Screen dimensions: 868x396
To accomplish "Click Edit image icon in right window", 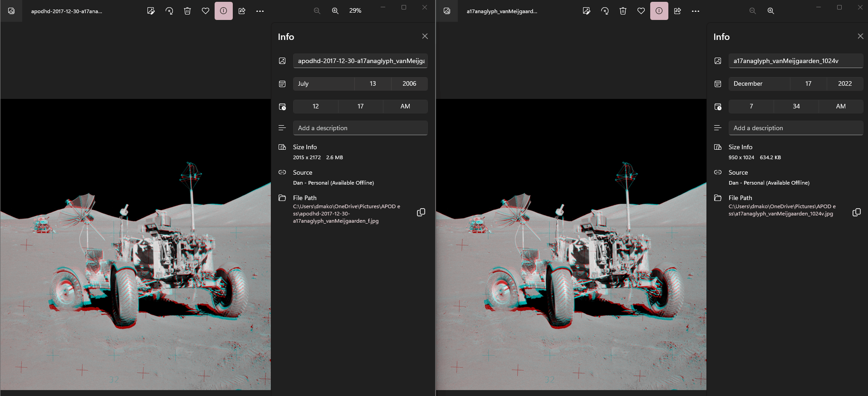I will click(587, 11).
